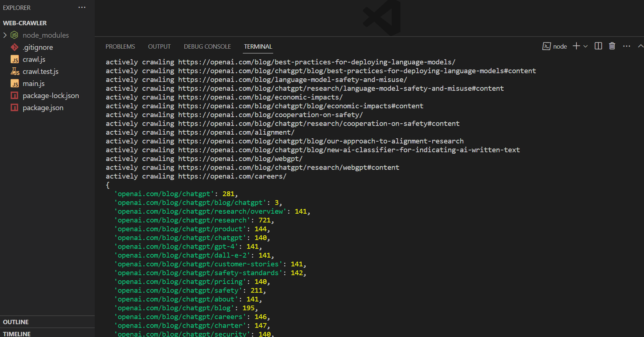Click the .gitignore git icon
The image size is (644, 337).
click(x=14, y=47)
